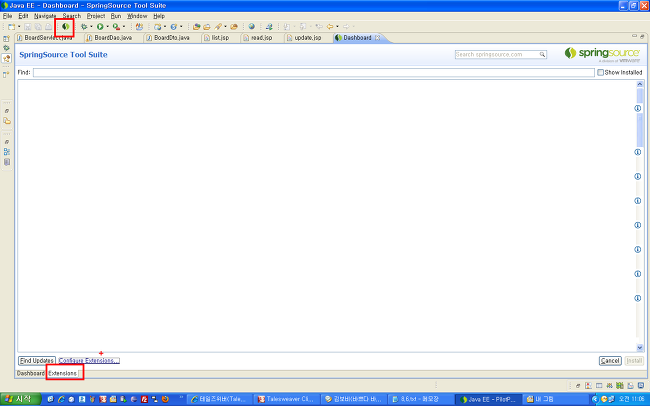Screen dimensions: 650x406
Task: Click the New file wizard icon
Action: pyautogui.click(x=11, y=27)
